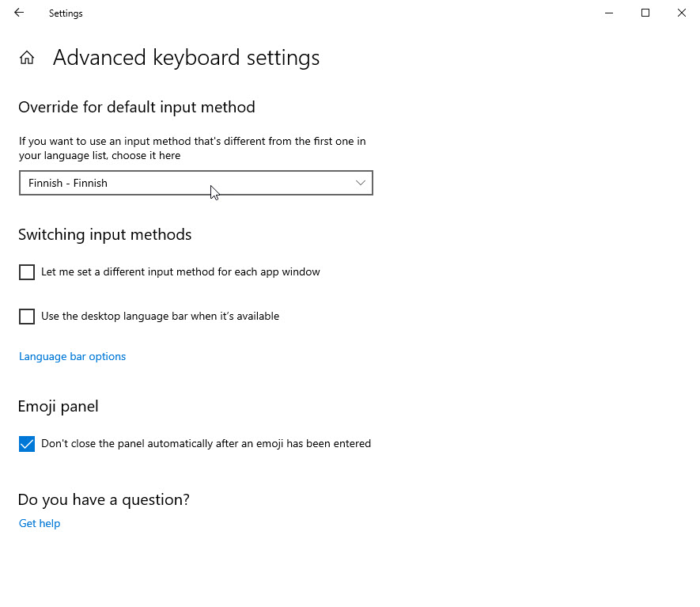Enable different input method per app window checkbox

coord(27,272)
